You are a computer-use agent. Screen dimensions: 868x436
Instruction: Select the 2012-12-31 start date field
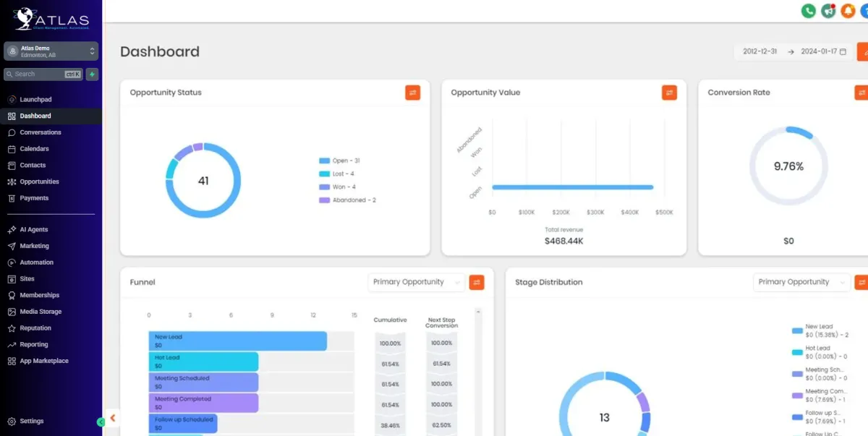tap(760, 51)
